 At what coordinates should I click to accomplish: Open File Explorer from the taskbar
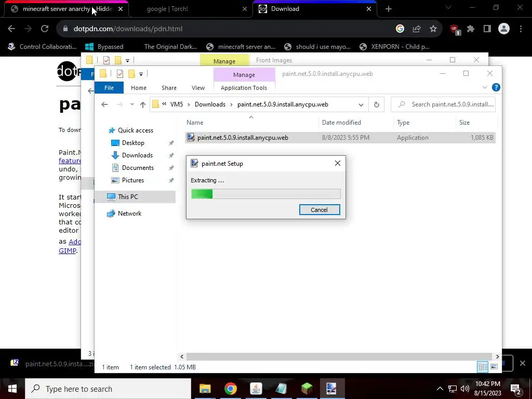click(x=205, y=389)
